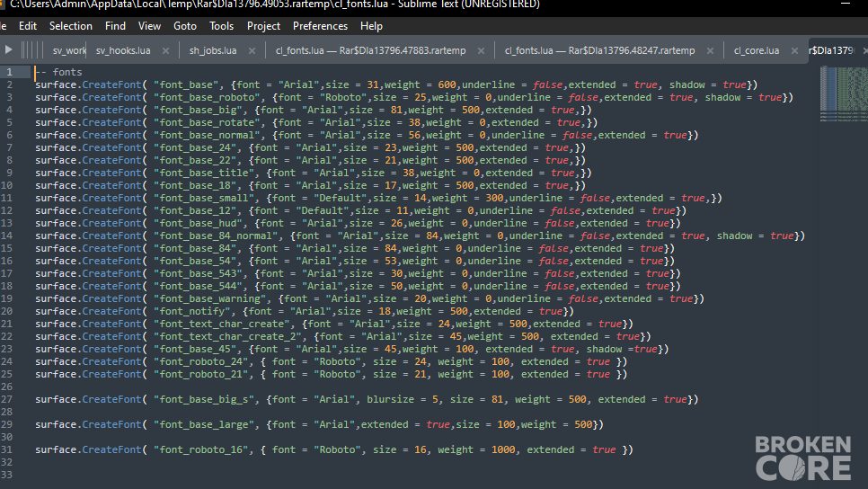Click "font_roboto_24" string
The height and width of the screenshot is (489, 868).
(201, 361)
